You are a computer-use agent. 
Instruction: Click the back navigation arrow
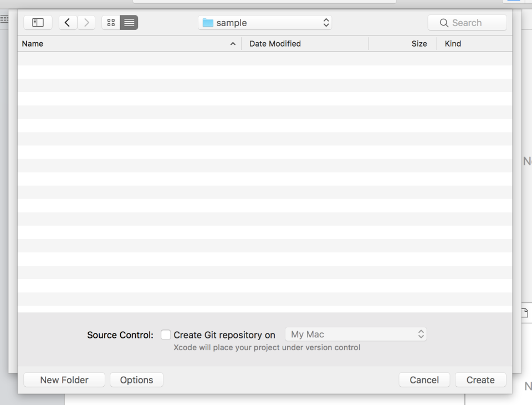68,22
